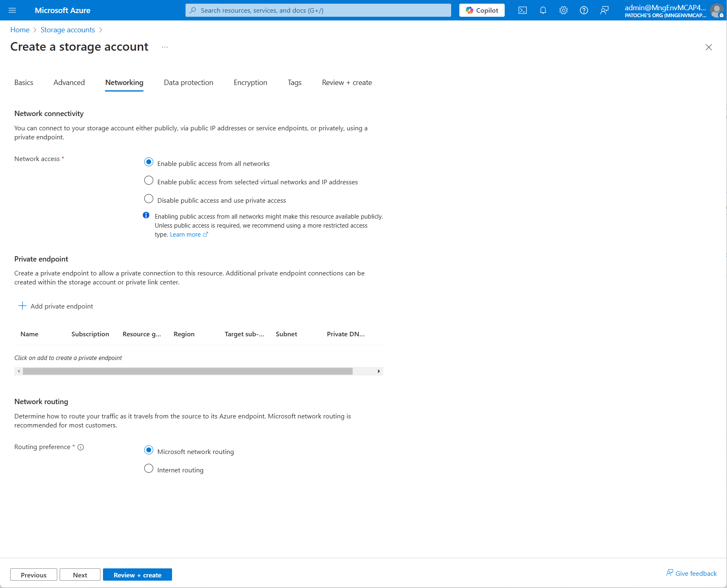Screen dimensions: 727x588
Task: Click the search resources input field
Action: pos(318,10)
